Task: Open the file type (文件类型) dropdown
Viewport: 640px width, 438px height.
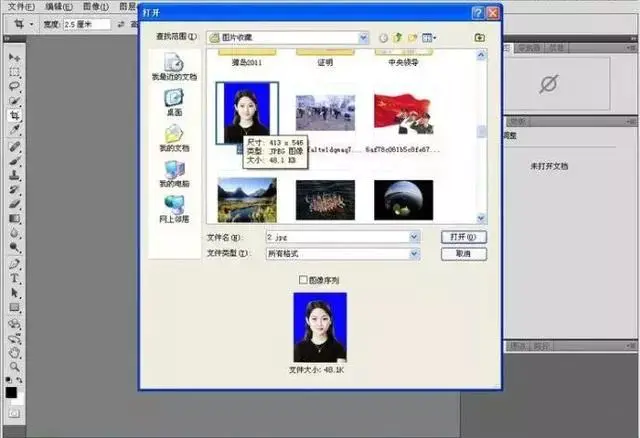Action: (414, 254)
